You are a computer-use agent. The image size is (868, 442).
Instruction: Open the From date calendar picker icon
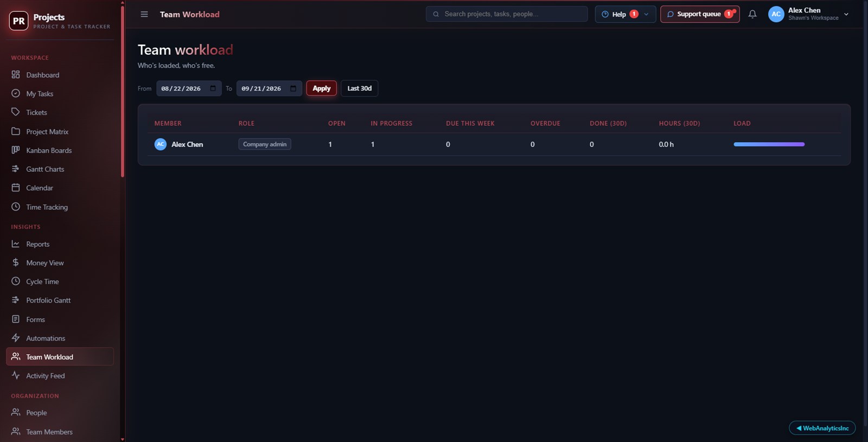pos(213,88)
